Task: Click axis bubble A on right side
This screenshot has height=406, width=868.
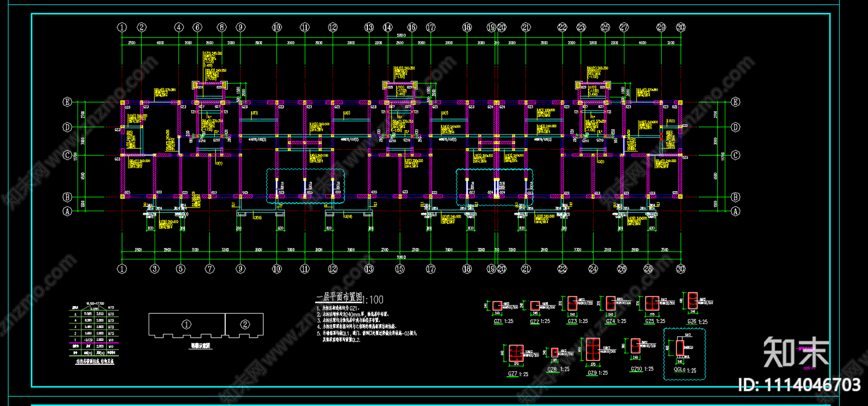Action: coord(736,211)
